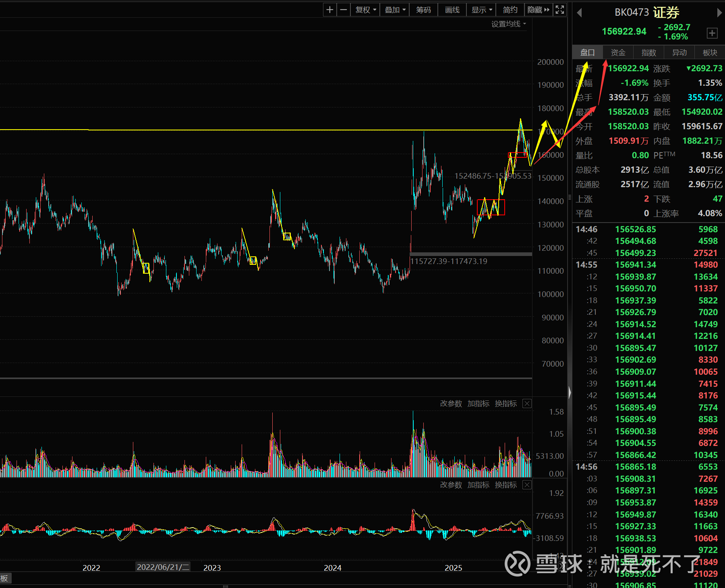
Task: Collapse side panel using splitter arrow
Action: tap(570, 392)
